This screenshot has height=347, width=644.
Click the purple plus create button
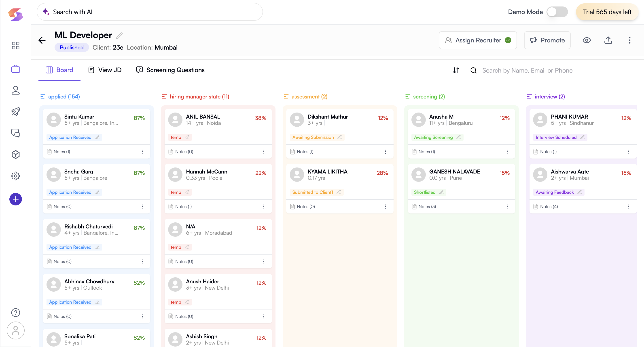15,199
